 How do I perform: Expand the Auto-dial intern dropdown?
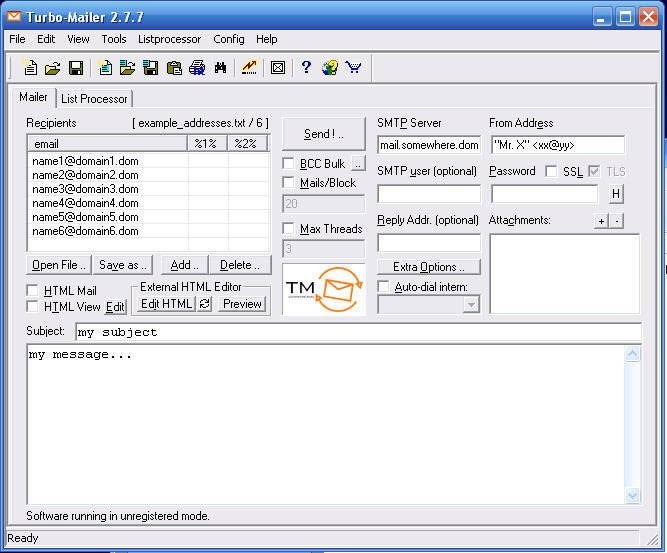click(471, 305)
